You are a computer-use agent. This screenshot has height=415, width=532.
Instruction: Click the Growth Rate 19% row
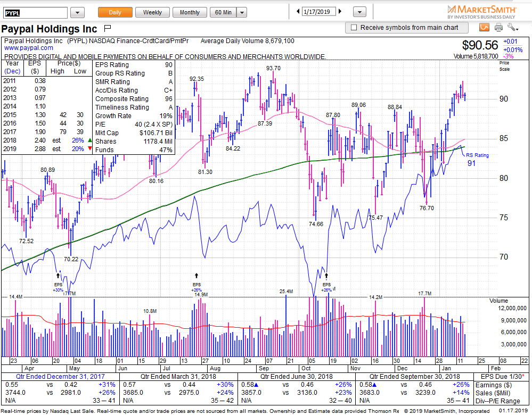[134, 115]
